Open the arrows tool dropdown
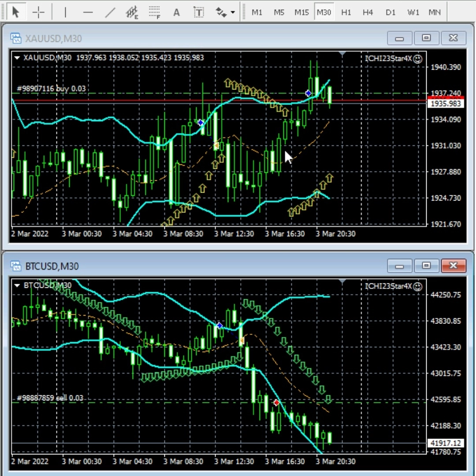Screen dimensions: 476x476 pos(233,12)
